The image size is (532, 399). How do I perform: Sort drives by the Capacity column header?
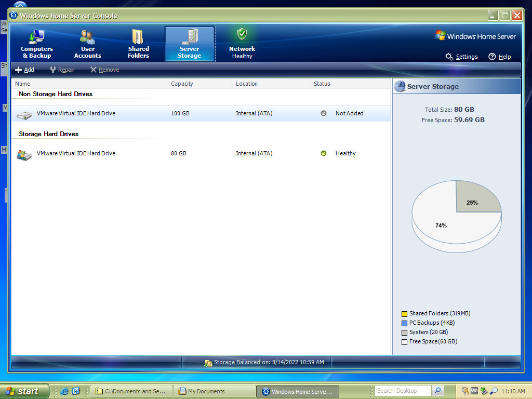click(182, 84)
